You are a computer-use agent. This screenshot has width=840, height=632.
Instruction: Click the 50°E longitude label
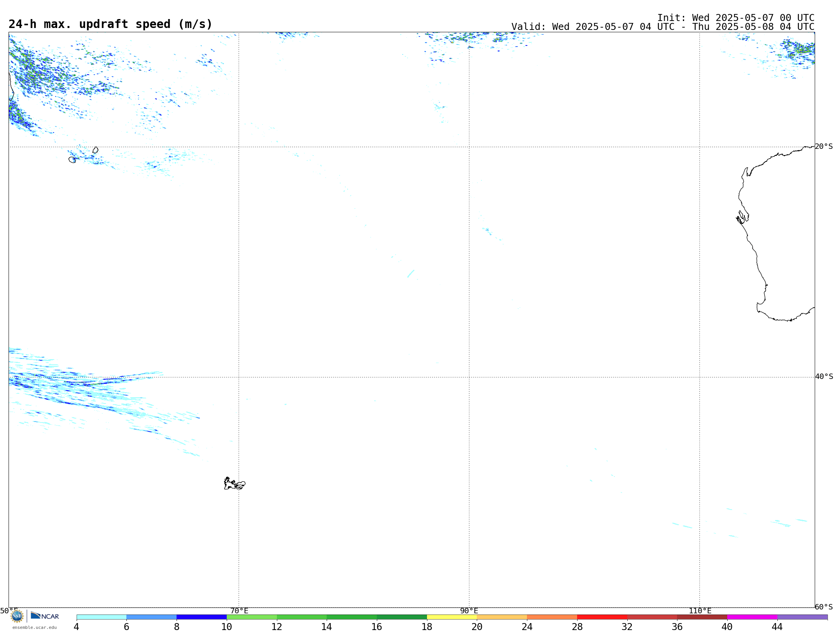(9, 611)
